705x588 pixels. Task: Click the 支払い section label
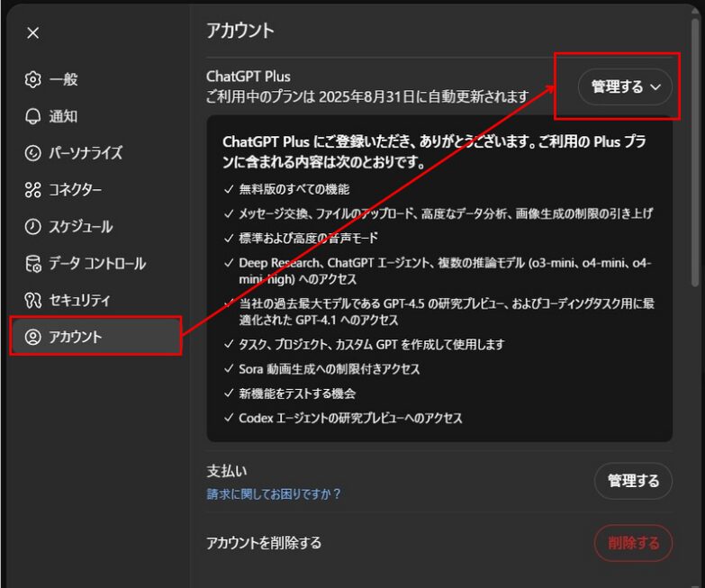coord(227,471)
